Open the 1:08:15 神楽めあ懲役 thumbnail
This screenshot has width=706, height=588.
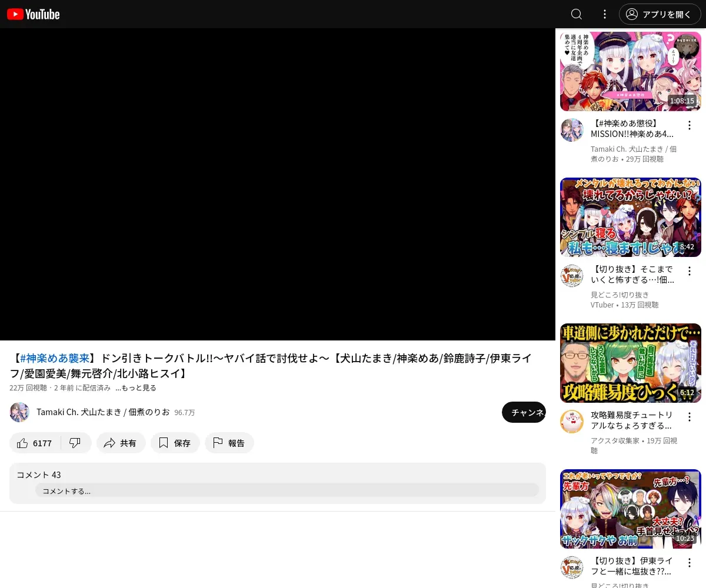coord(631,71)
